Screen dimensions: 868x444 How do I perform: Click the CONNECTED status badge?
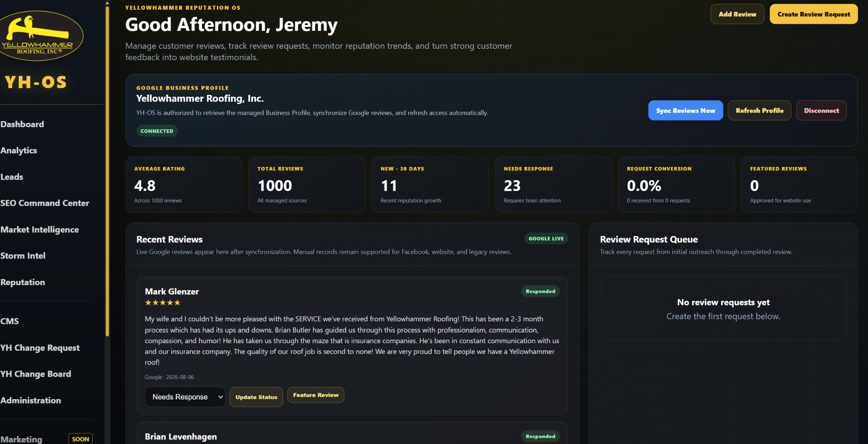[x=157, y=131]
